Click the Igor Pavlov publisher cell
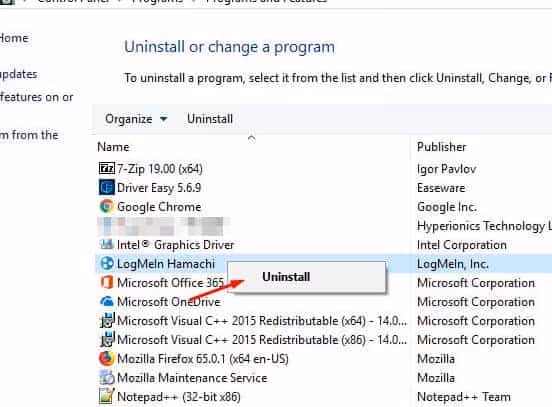 [446, 169]
